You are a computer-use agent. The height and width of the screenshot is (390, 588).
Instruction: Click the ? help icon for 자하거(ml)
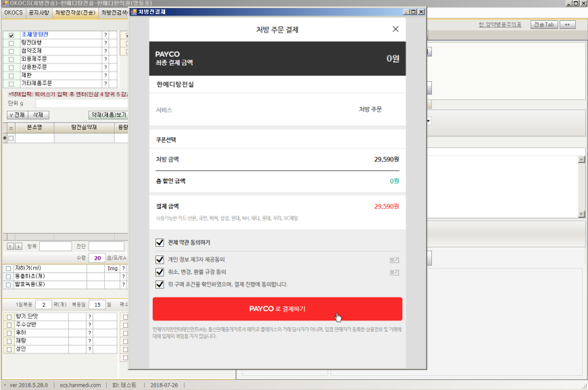tap(124, 268)
